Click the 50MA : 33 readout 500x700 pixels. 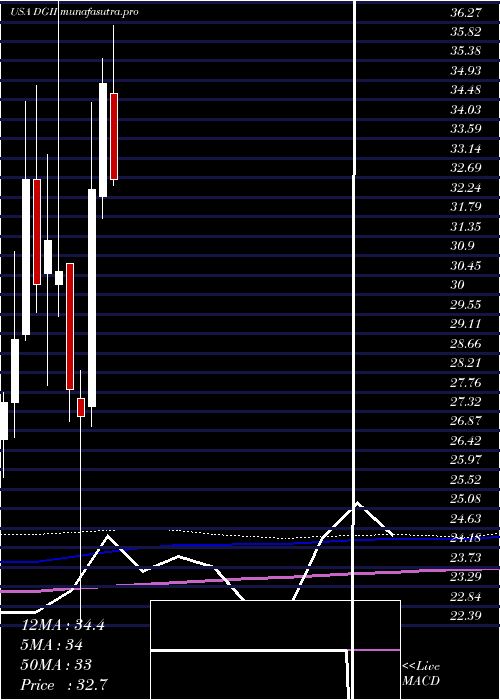coord(56,665)
